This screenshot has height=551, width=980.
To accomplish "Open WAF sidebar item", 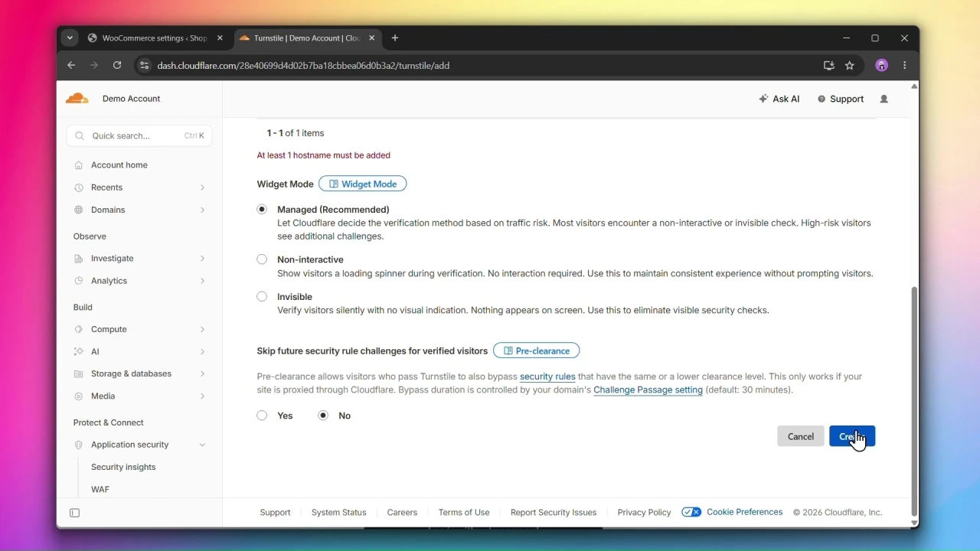I will point(100,489).
